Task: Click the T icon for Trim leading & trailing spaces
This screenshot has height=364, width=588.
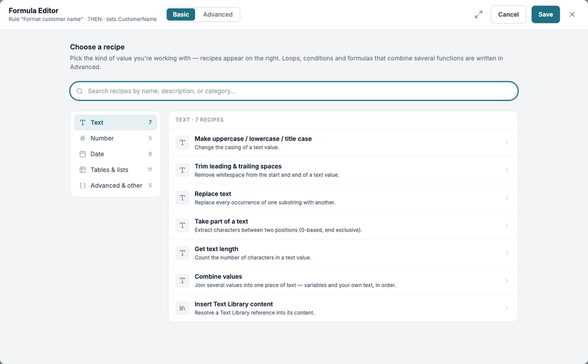Action: pyautogui.click(x=182, y=170)
